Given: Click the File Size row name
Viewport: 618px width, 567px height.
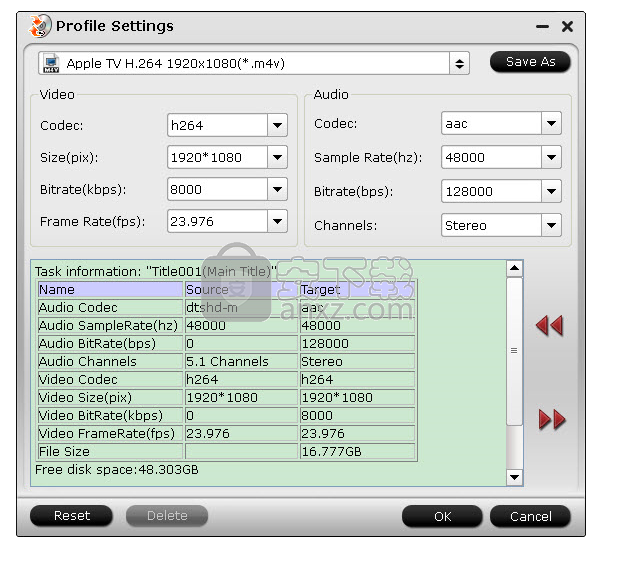Looking at the screenshot, I should (x=110, y=452).
